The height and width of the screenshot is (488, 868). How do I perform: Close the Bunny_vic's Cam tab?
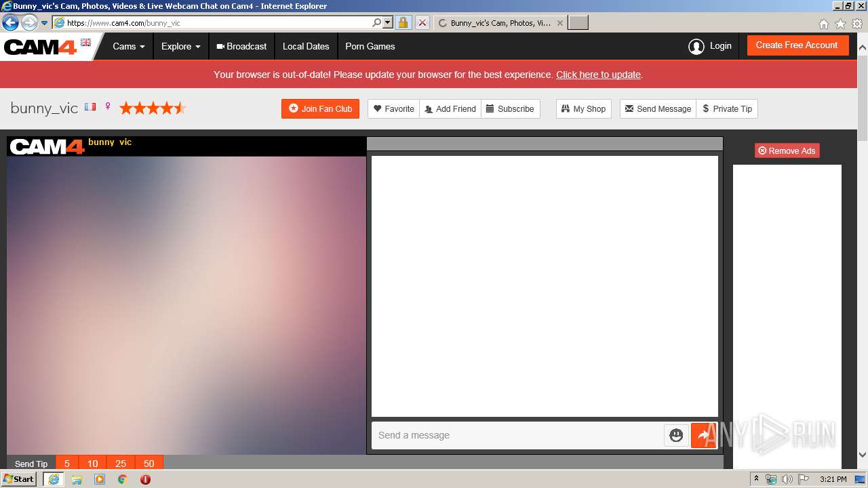(x=559, y=22)
